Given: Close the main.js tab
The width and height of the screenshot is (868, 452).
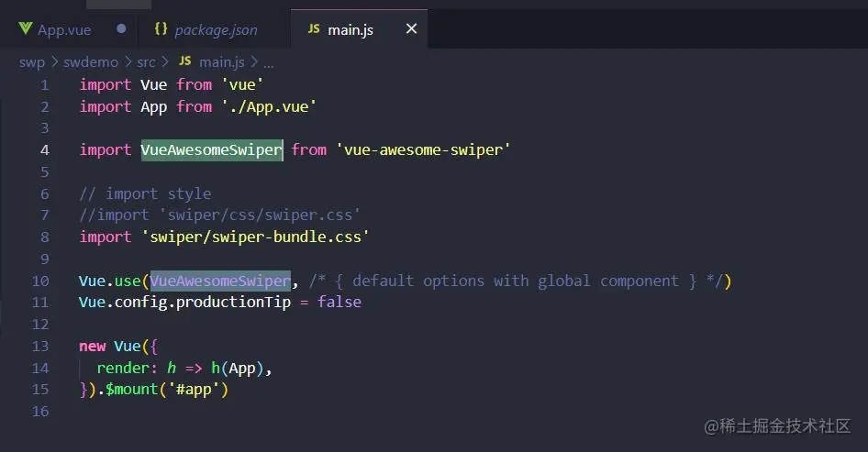Looking at the screenshot, I should click(411, 28).
